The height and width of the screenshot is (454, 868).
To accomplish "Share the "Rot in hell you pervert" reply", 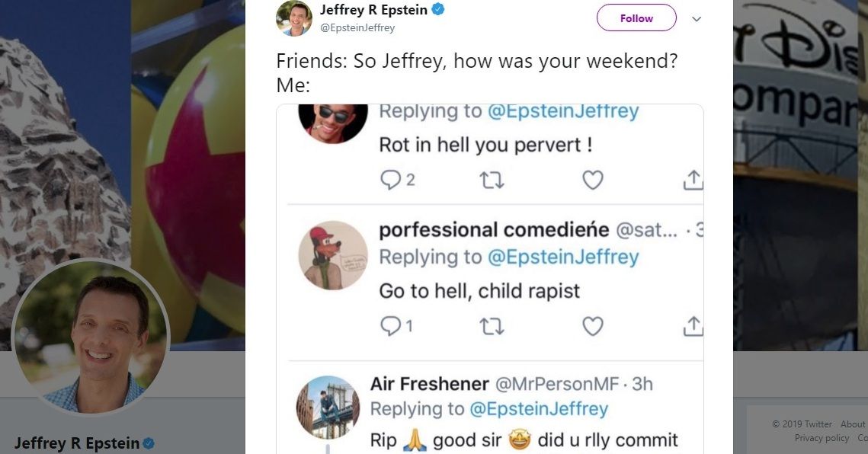I will click(692, 181).
